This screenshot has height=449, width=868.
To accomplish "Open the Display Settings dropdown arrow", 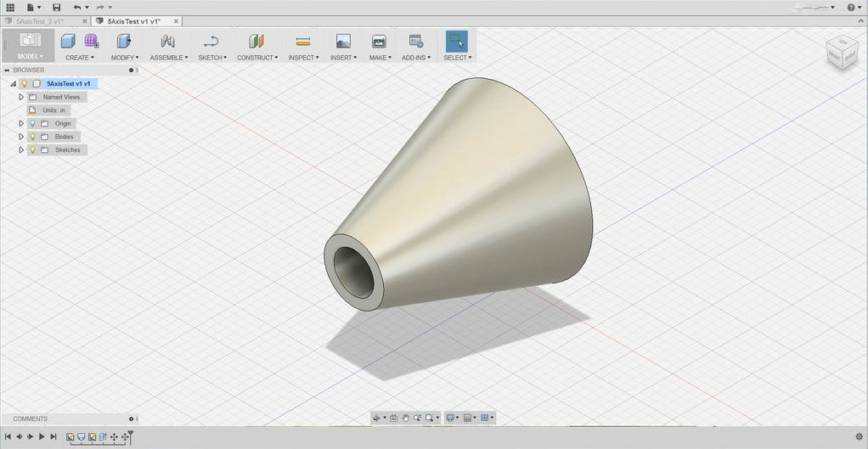I will pos(458,418).
